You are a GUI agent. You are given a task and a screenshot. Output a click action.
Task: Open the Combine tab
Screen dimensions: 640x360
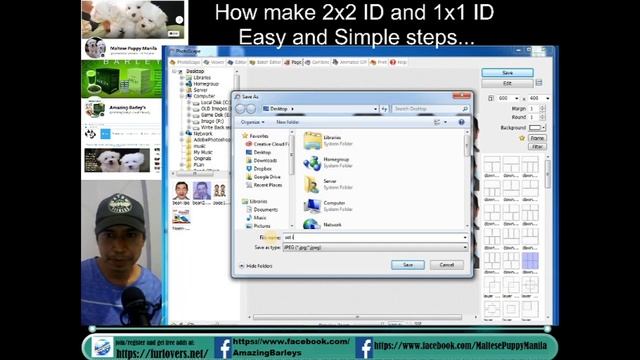[317, 62]
